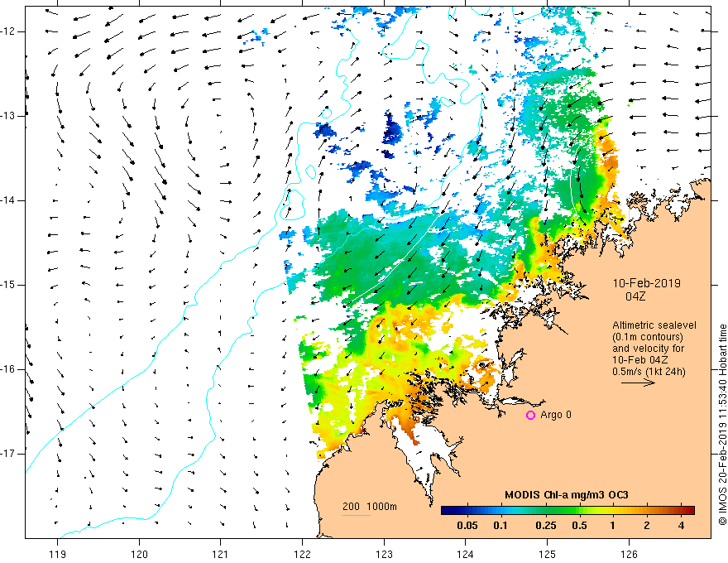Click the latitude axis label -17
The width and height of the screenshot is (728, 563).
click(x=8, y=454)
